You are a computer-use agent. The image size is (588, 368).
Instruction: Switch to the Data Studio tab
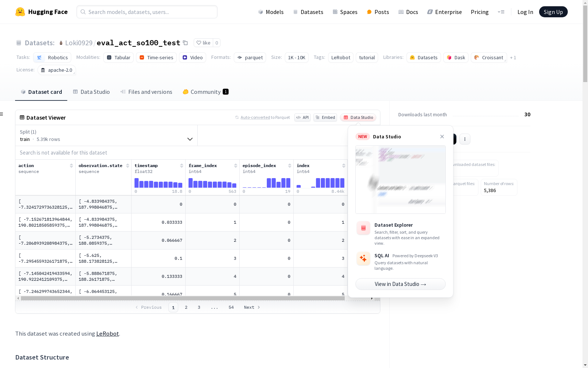point(92,92)
